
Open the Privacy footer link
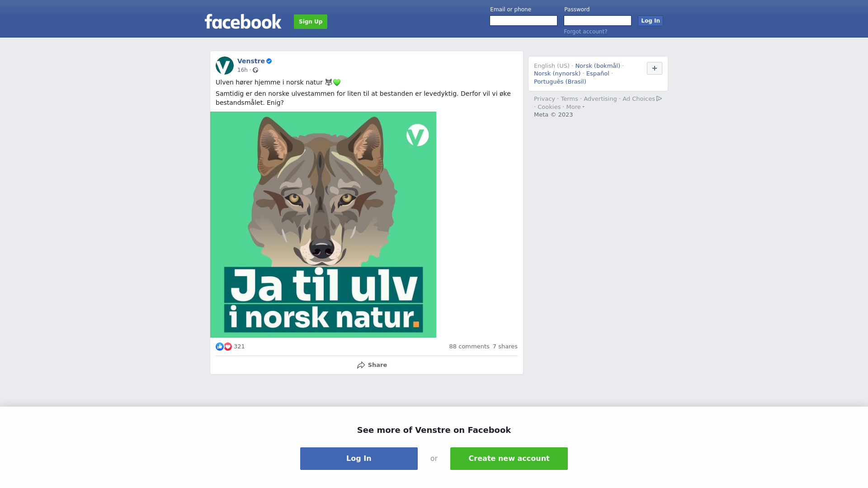(x=544, y=99)
